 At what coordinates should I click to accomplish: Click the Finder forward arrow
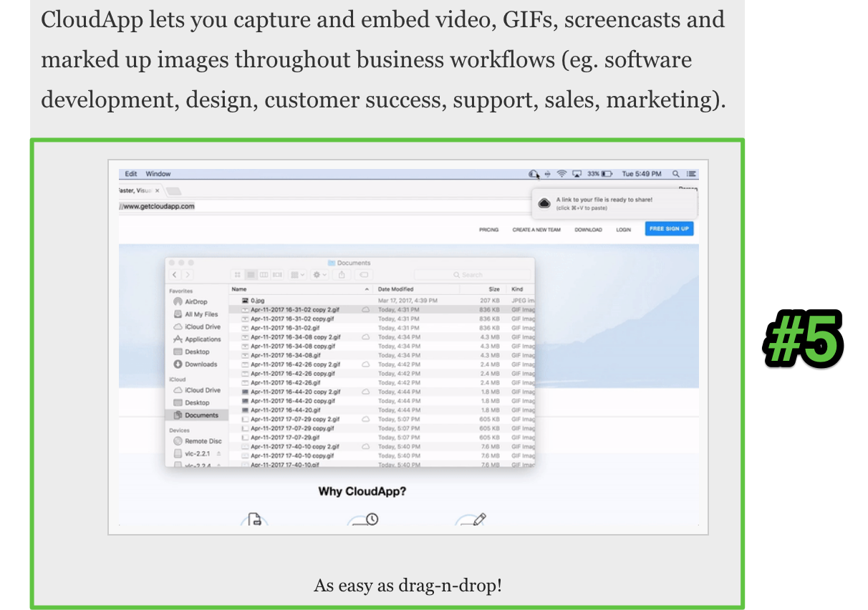(187, 274)
